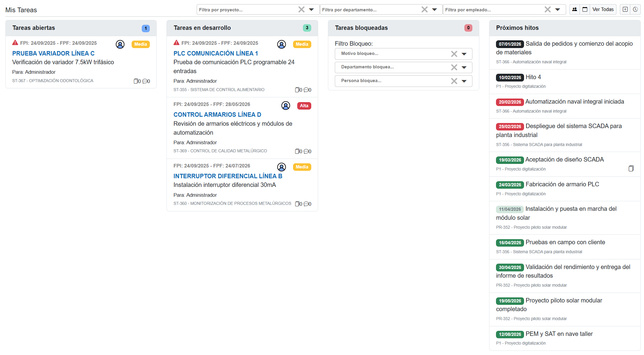This screenshot has width=644, height=355.
Task: Open the Persona bloquea dropdown arrow
Action: (464, 81)
